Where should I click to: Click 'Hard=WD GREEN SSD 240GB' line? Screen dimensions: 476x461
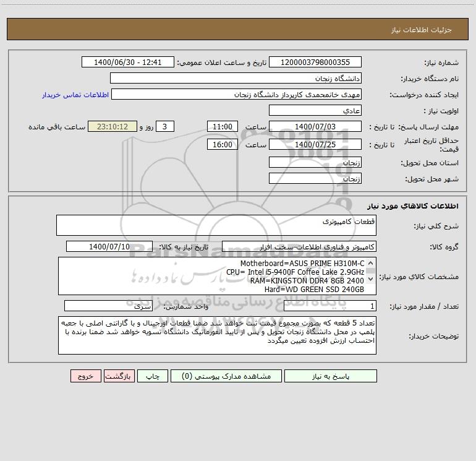click(314, 290)
